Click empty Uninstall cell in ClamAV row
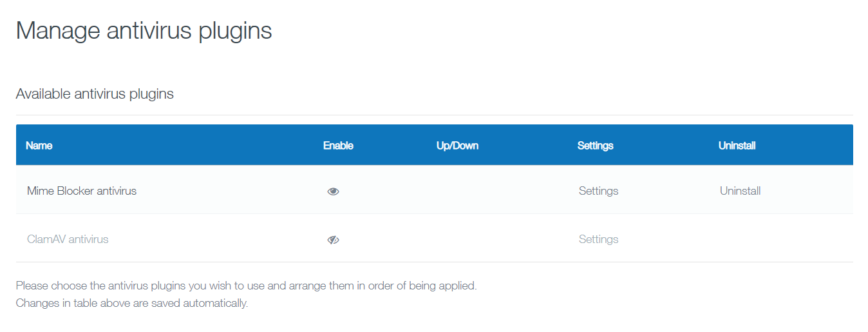Screen dimensions: 868x332 [781, 239]
